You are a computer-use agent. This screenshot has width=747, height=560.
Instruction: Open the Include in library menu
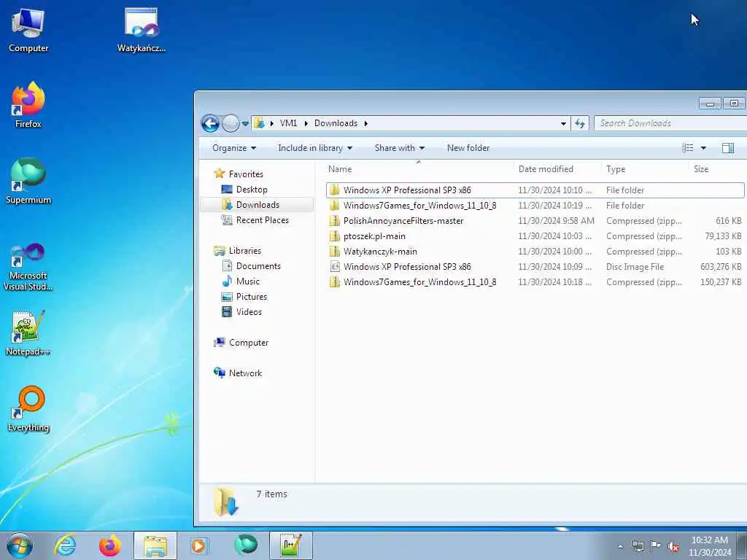[x=315, y=148]
